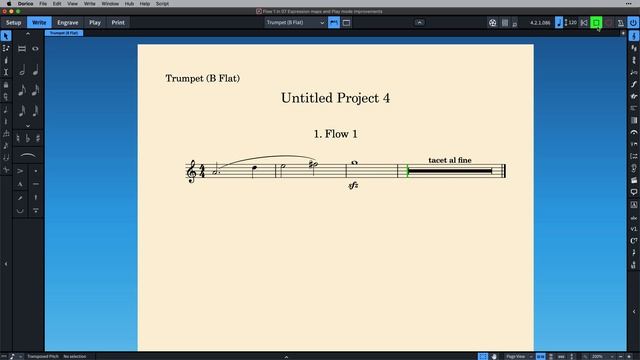Image resolution: width=640 pixels, height=360 pixels.
Task: Select the natural accidental
Action: click(18, 138)
